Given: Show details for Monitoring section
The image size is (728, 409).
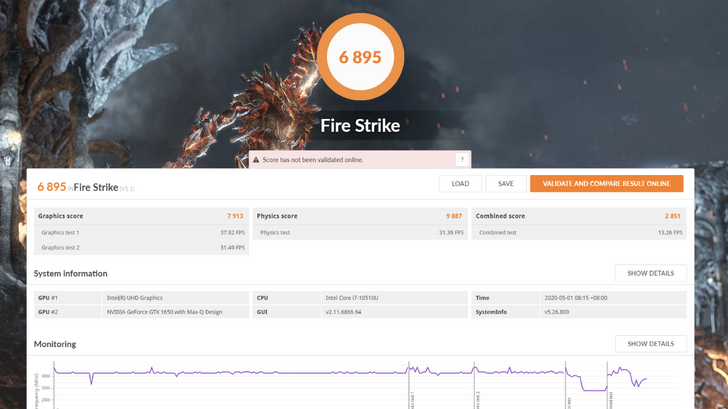Looking at the screenshot, I should click(650, 344).
